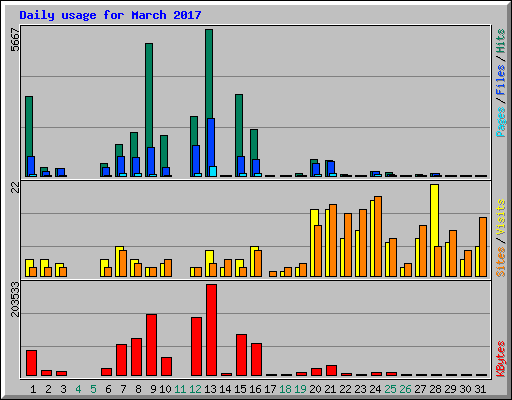Click the 22 sites axis value
The width and height of the screenshot is (512, 400).
tap(15, 188)
